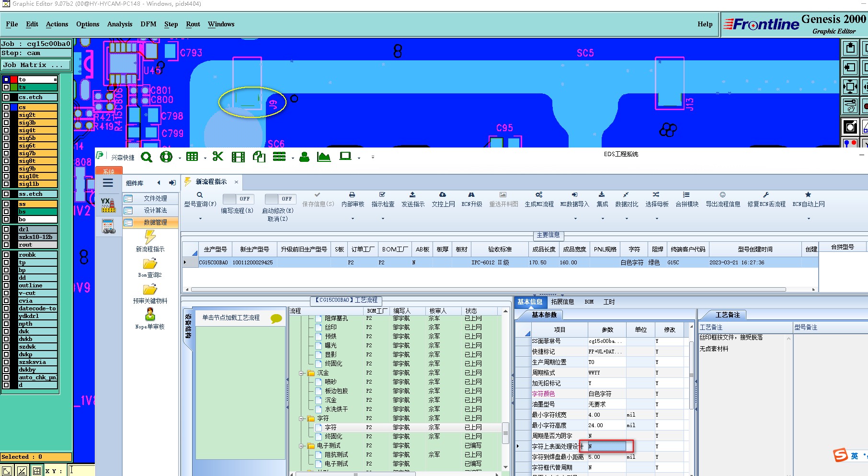Click the speech bubble icon beside 单击节点加载工艺流程
The width and height of the screenshot is (868, 476).
(276, 318)
